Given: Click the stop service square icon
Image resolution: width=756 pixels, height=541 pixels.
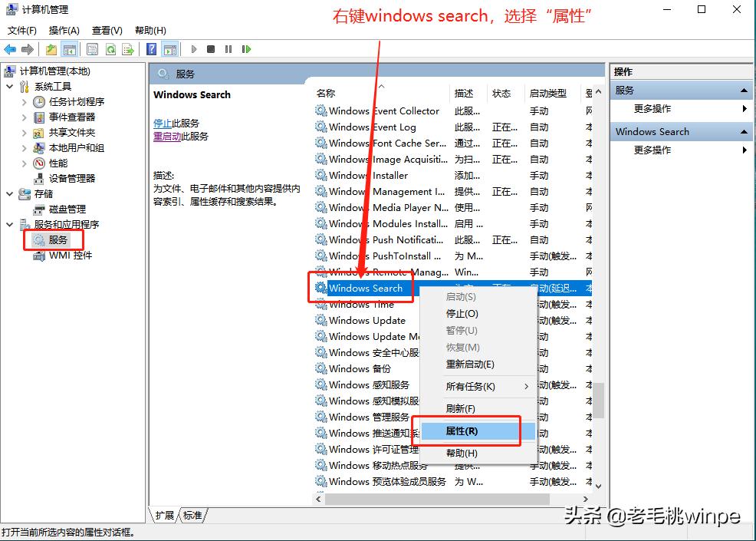Looking at the screenshot, I should [x=211, y=48].
